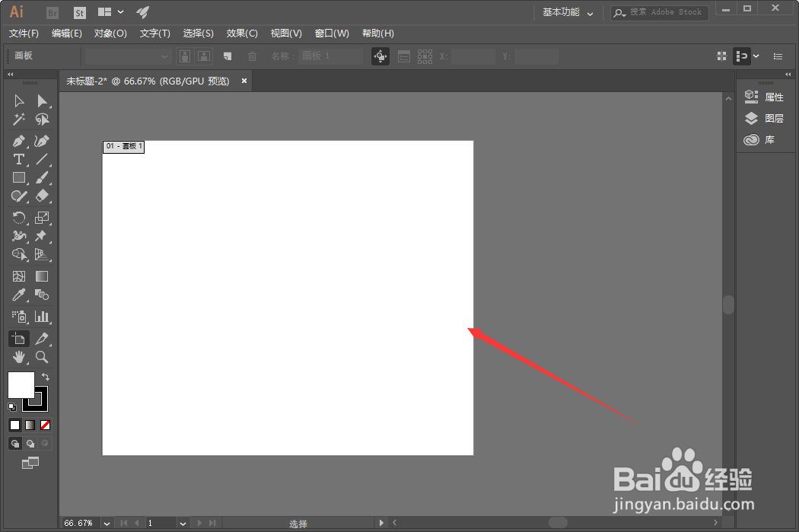
Task: Click the Adobe Stock search field
Action: tap(660, 12)
